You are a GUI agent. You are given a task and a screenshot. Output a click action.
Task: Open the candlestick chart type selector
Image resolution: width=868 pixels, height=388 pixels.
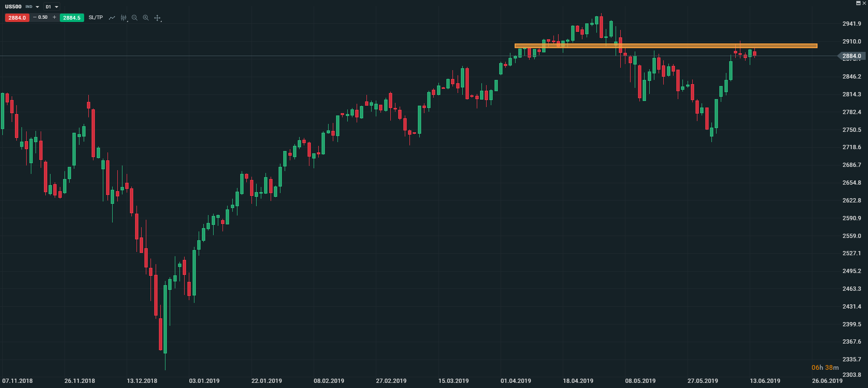(x=123, y=18)
